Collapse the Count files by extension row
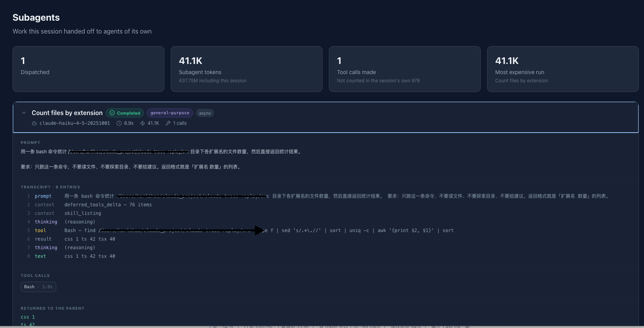The image size is (644, 328). click(x=24, y=113)
